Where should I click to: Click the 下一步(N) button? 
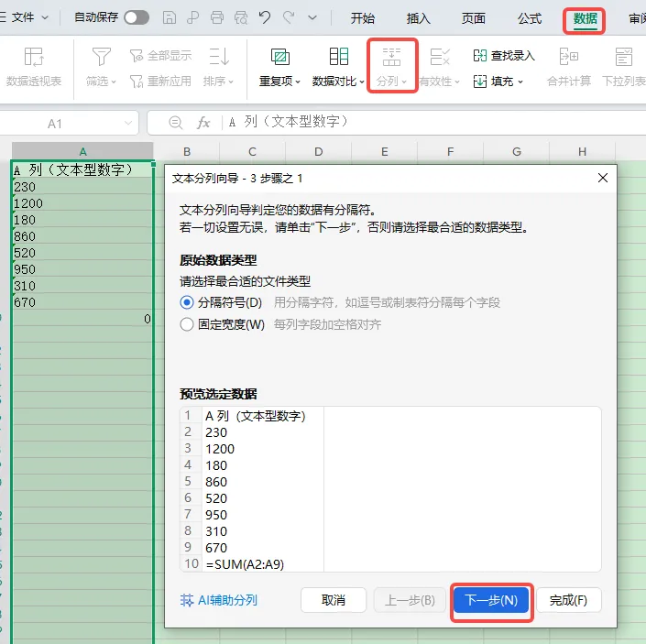coord(491,600)
